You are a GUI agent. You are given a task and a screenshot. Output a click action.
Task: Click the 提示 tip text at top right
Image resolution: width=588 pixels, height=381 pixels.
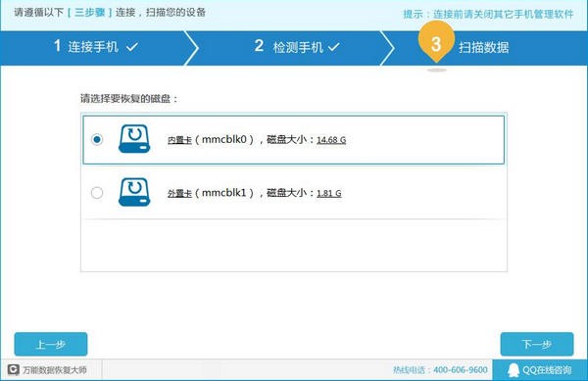coord(488,15)
